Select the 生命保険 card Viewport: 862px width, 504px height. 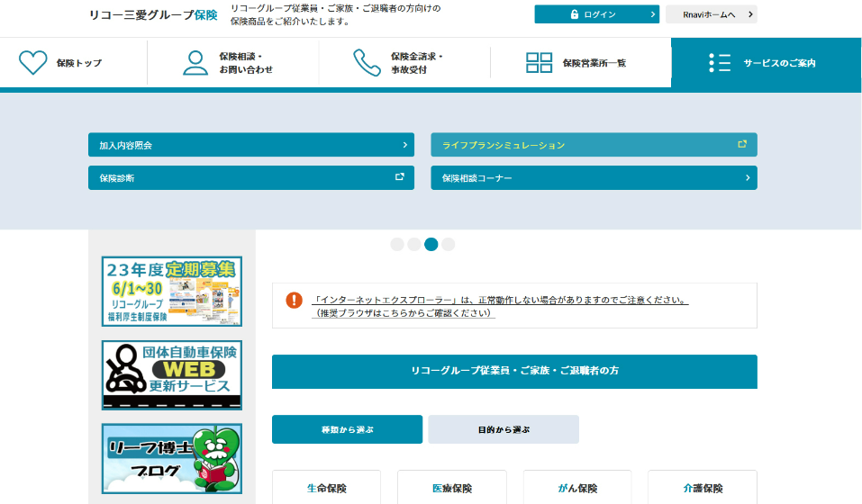point(327,488)
